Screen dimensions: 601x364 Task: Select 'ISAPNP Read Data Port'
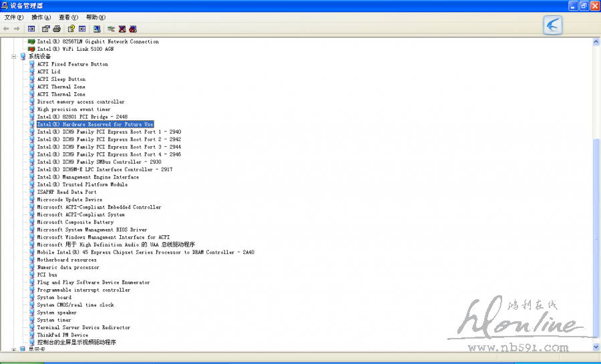[x=67, y=192]
